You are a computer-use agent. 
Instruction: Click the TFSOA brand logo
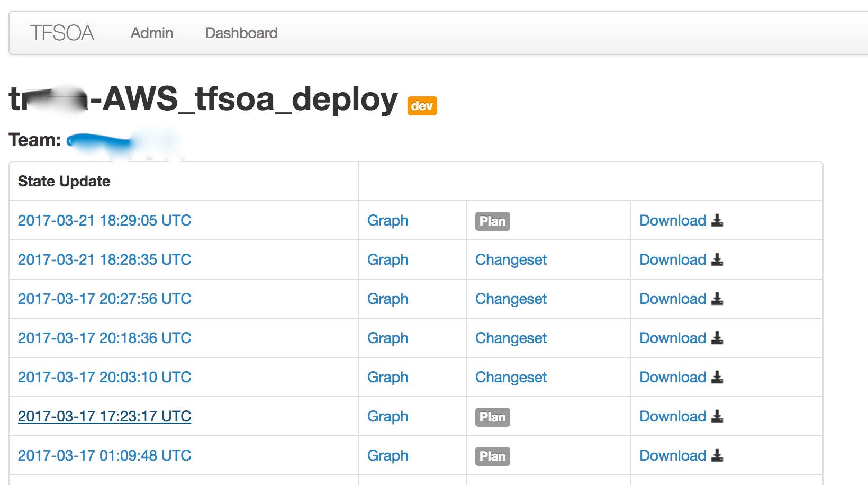[62, 33]
